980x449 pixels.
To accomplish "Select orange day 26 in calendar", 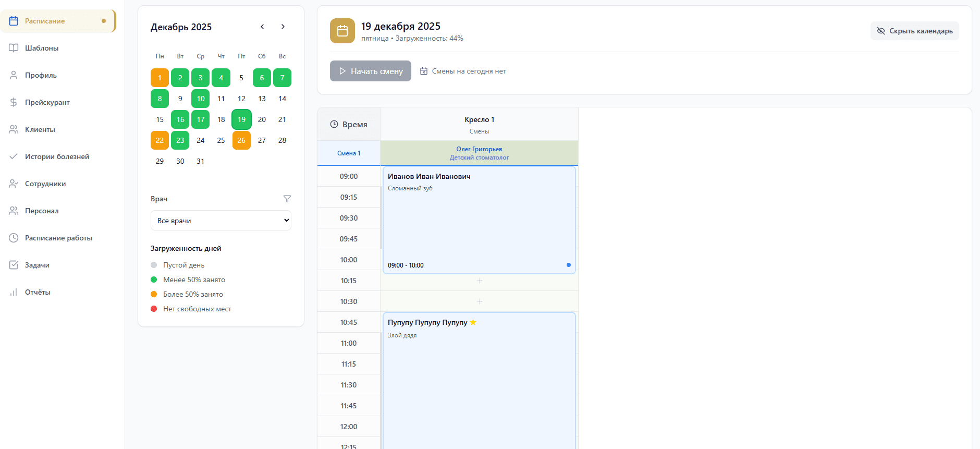I will [241, 140].
